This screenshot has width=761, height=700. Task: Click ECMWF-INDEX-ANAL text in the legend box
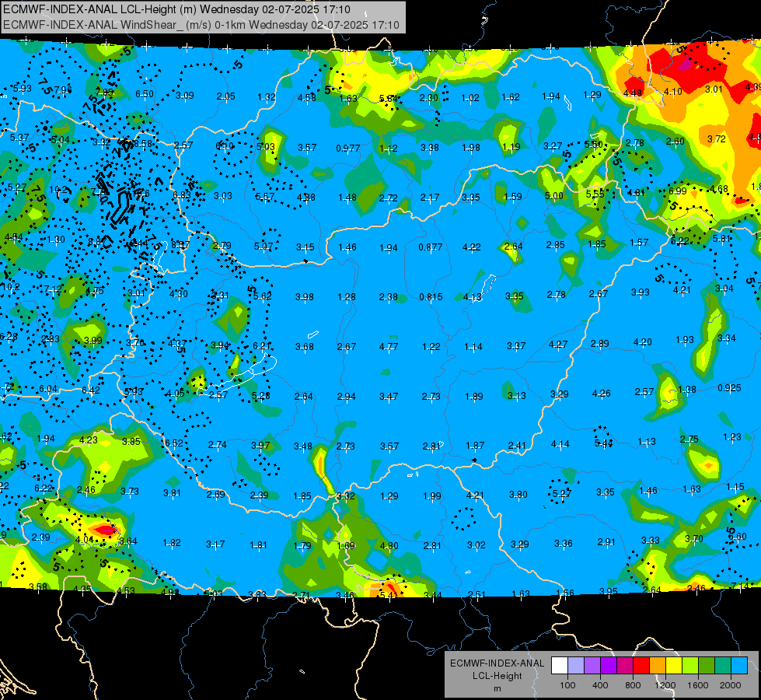pos(497,663)
